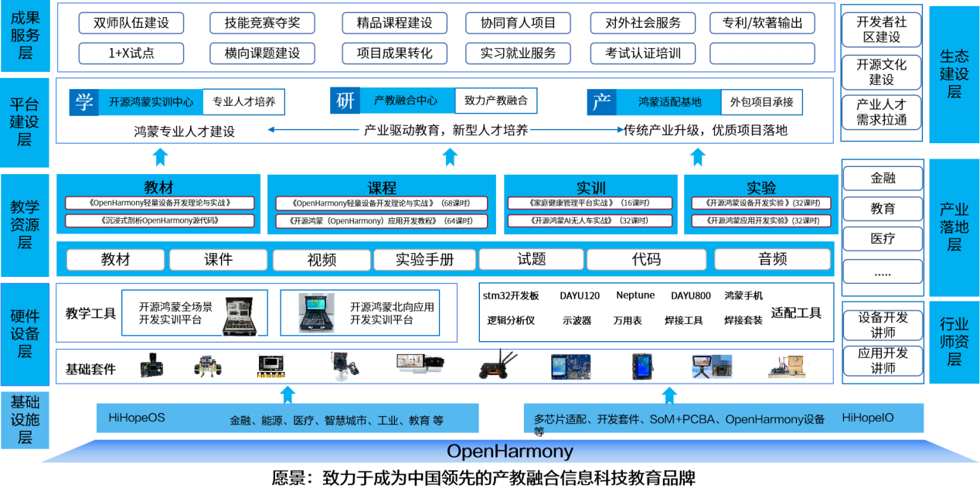Click the 1+X试点 box

[131, 53]
